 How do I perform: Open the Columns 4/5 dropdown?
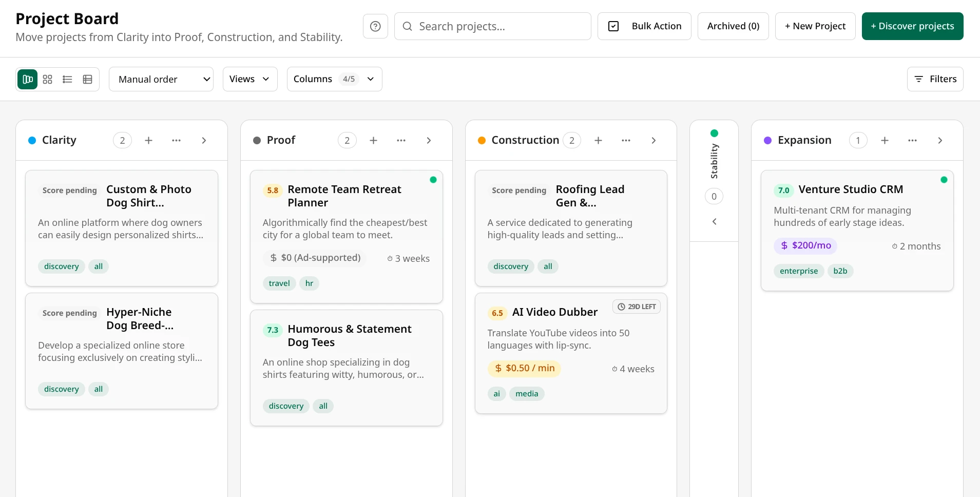(x=334, y=79)
